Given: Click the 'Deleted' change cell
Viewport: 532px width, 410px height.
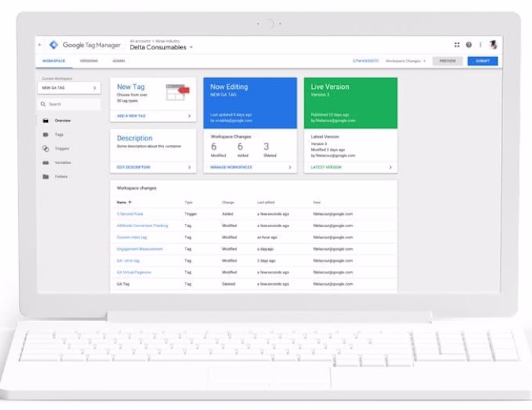Looking at the screenshot, I should [228, 284].
